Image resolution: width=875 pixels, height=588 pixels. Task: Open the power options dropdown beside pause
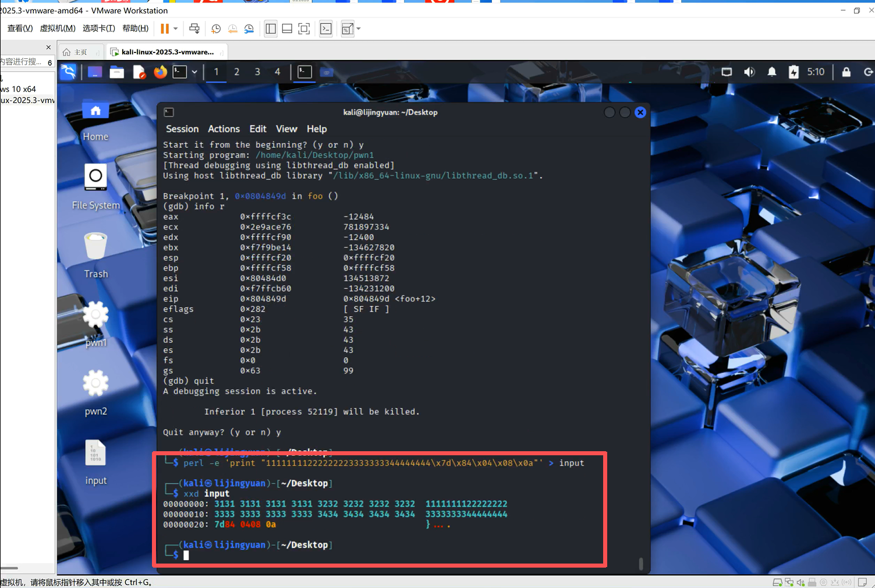(x=175, y=29)
